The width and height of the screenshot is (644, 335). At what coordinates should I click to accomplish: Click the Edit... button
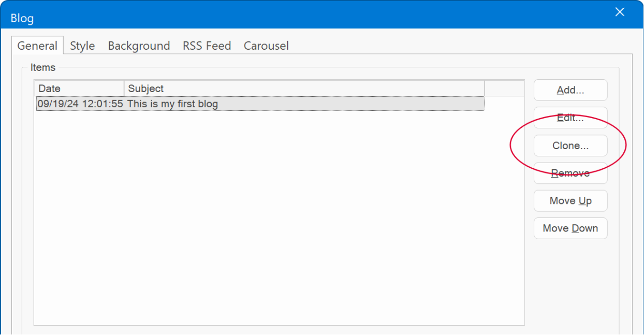570,118
